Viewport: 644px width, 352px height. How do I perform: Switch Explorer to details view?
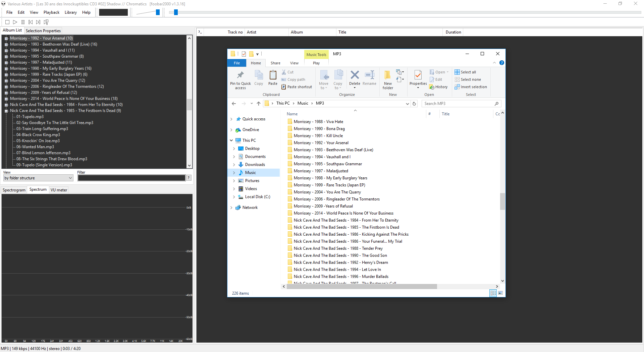tap(493, 293)
